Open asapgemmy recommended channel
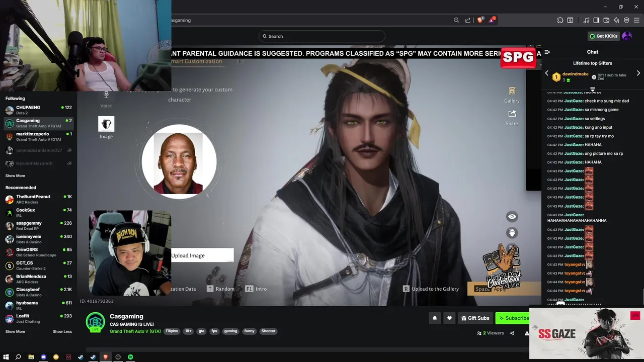Image resolution: width=644 pixels, height=362 pixels. pos(39,226)
